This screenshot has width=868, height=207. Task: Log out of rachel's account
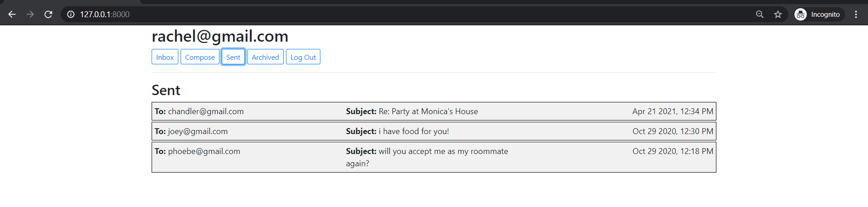303,57
